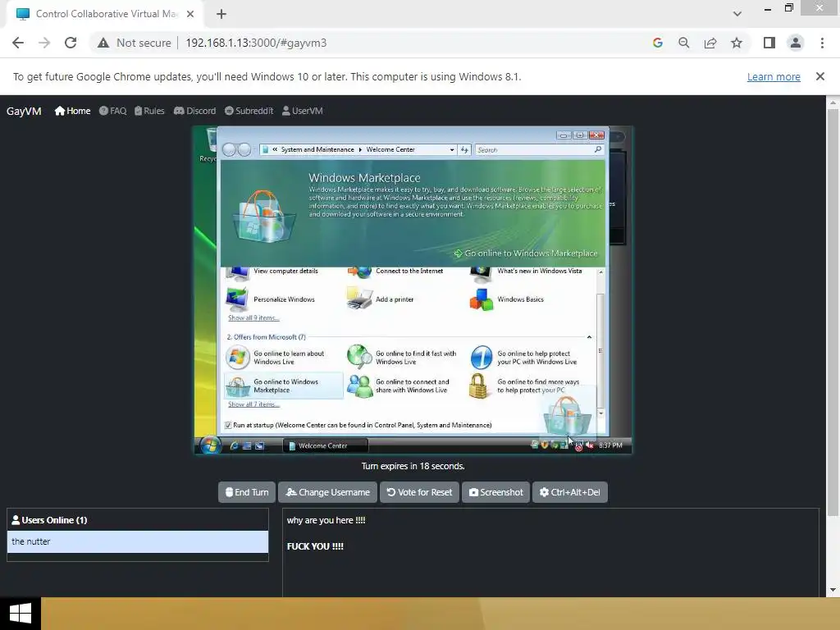Open the Discord nav link
Screen dimensions: 840x630
pyautogui.click(x=194, y=111)
